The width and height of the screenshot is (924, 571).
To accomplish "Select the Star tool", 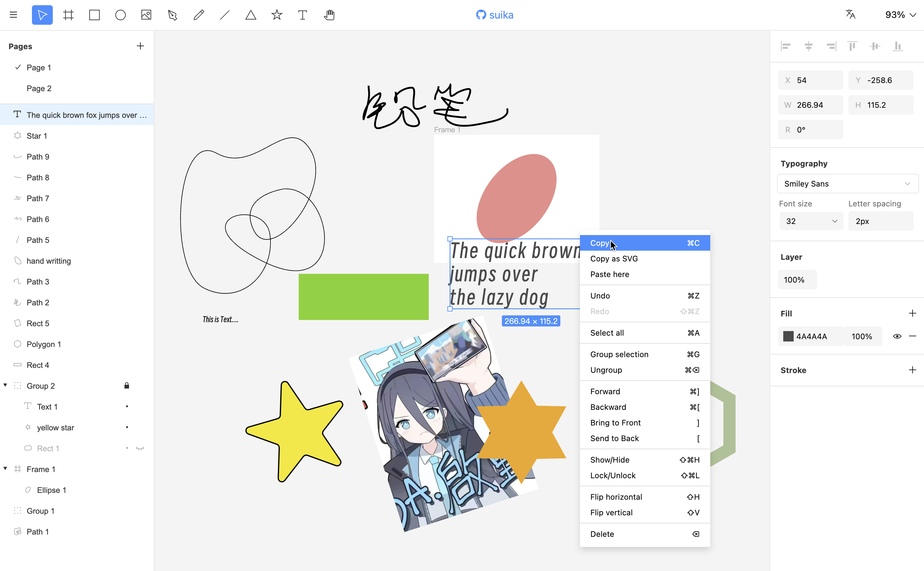I will [x=277, y=15].
